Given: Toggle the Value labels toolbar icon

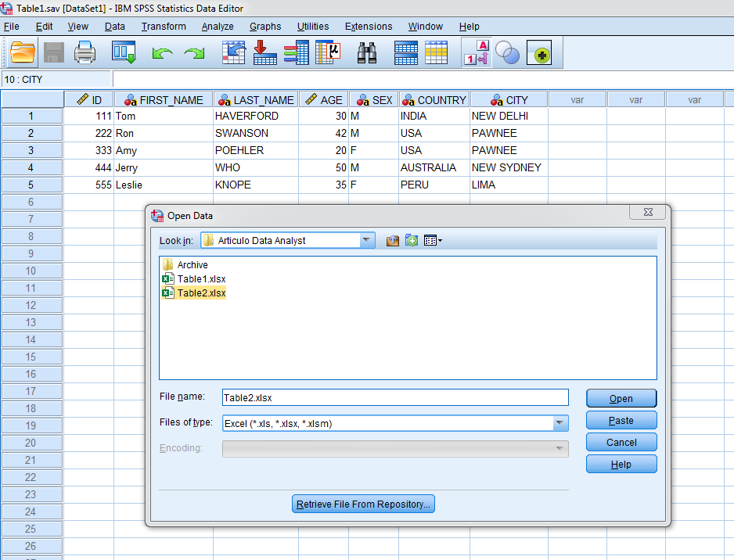Looking at the screenshot, I should point(477,52).
